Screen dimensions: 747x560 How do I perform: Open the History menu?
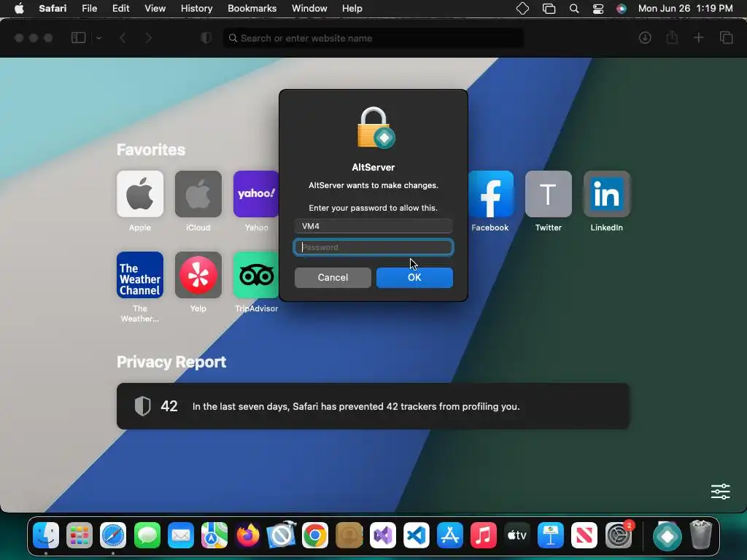pyautogui.click(x=196, y=9)
